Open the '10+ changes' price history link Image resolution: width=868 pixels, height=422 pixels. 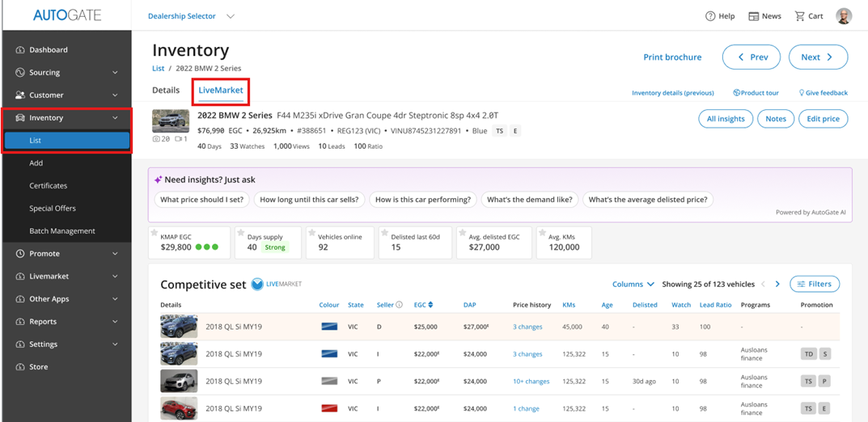(x=531, y=382)
